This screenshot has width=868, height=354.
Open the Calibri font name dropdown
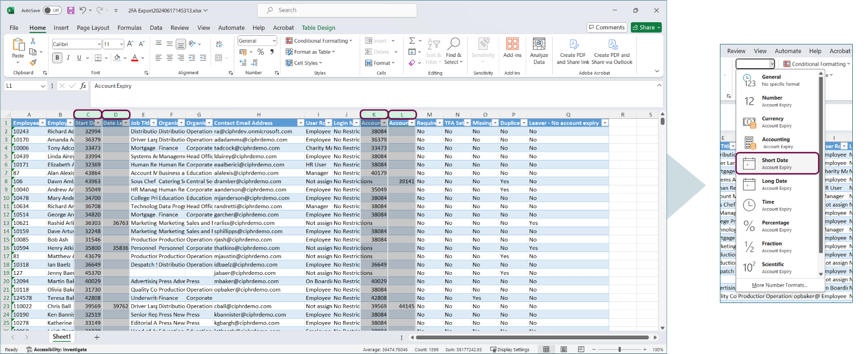(99, 44)
